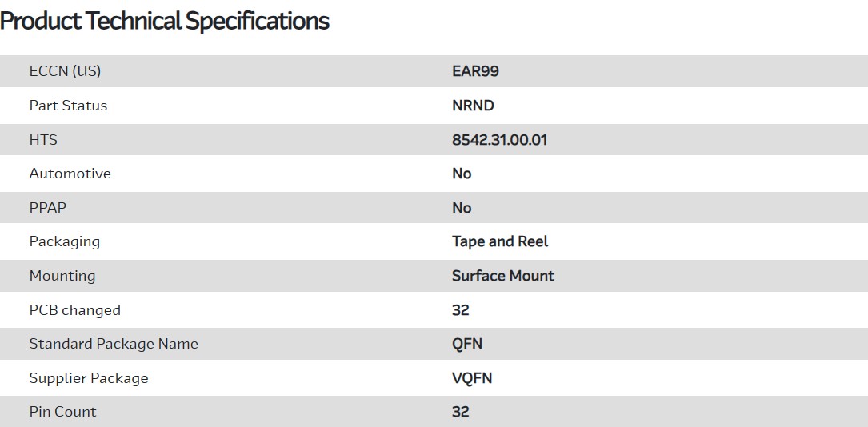The image size is (868, 427).
Task: Click the No value for PPAP
Action: click(462, 208)
